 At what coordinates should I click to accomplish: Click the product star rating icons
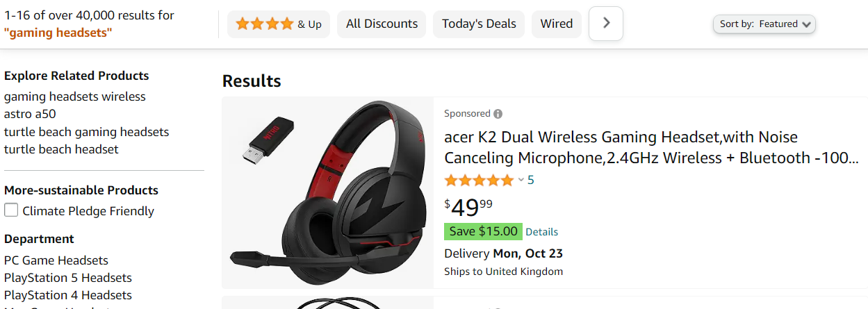479,181
